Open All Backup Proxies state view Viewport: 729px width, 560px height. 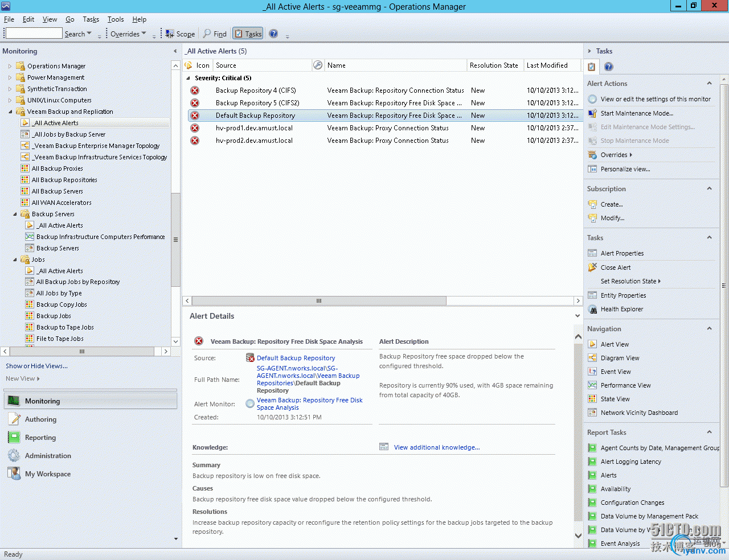(x=58, y=168)
